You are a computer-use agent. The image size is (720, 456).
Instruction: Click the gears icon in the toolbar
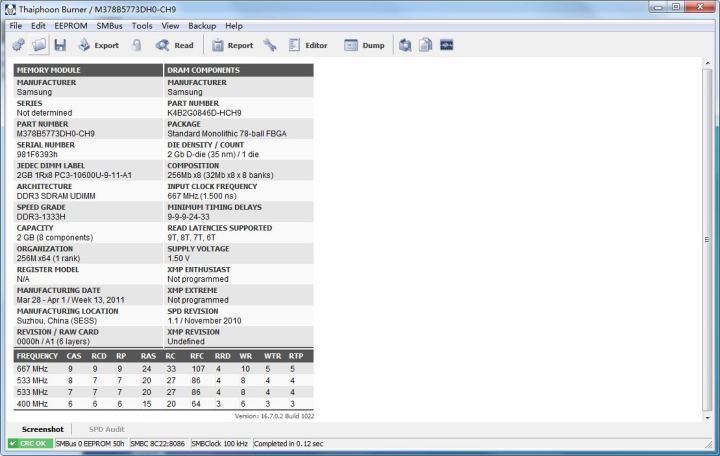pos(18,45)
